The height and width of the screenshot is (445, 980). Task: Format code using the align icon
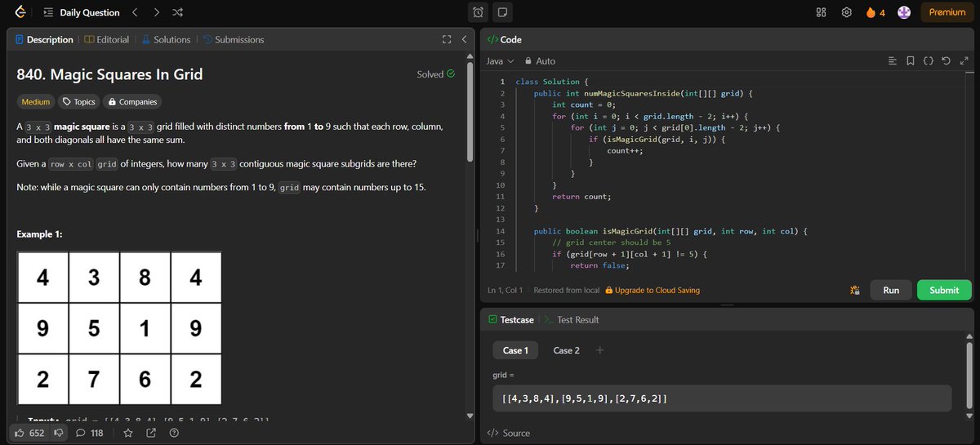[892, 61]
